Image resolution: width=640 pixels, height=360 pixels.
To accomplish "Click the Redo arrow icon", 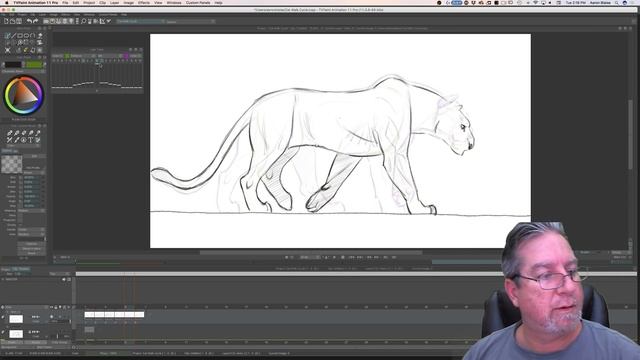I will point(36,21).
